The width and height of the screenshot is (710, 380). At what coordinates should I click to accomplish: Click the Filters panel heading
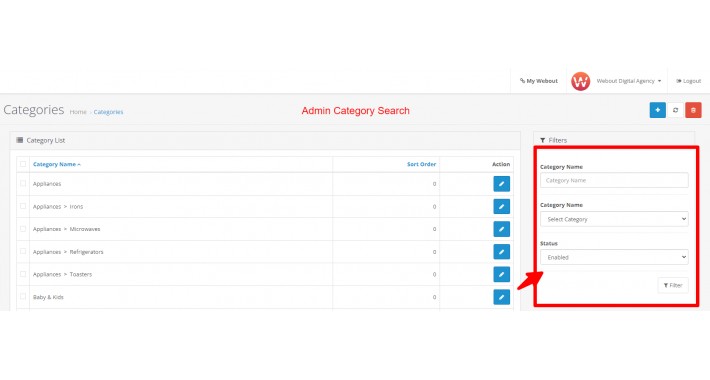coord(553,140)
